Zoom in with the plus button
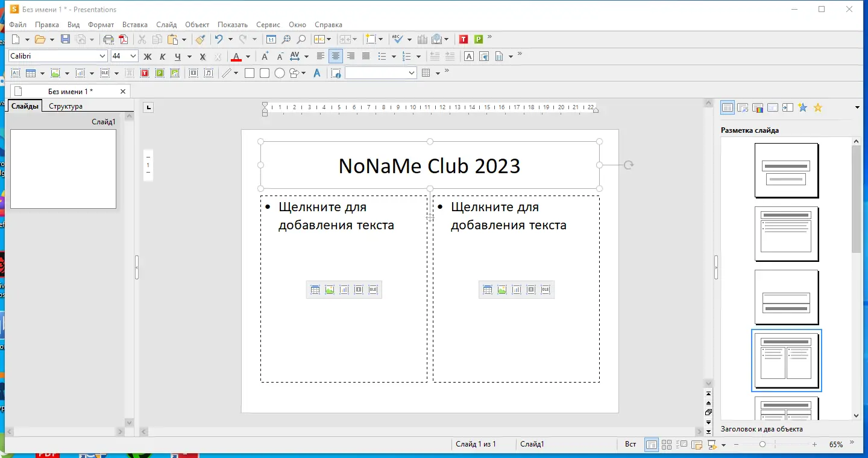868x458 pixels. coord(814,445)
